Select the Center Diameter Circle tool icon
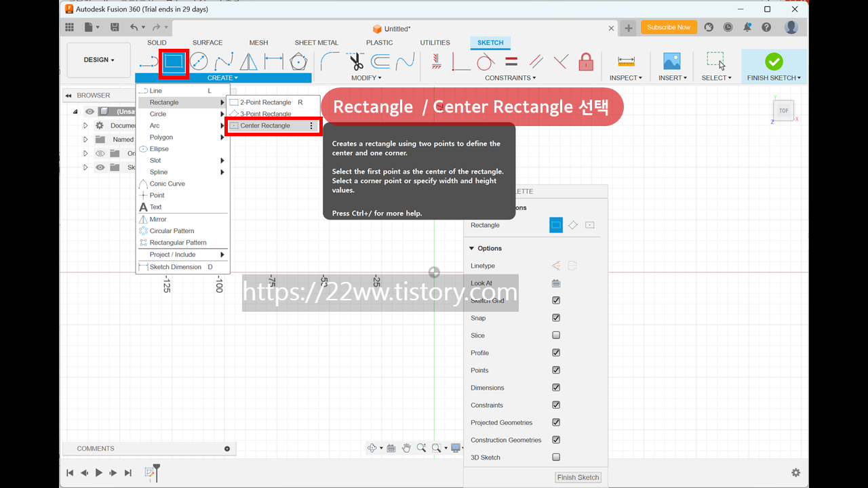Viewport: 868px width, 488px height. point(199,62)
